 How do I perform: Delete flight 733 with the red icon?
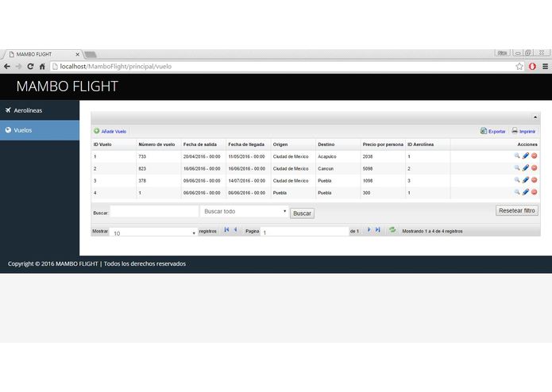point(534,156)
